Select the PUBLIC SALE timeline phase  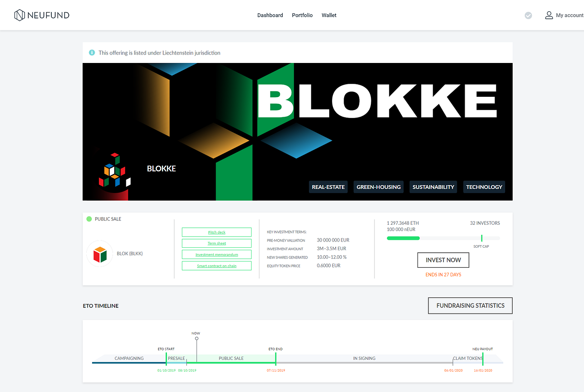231,358
